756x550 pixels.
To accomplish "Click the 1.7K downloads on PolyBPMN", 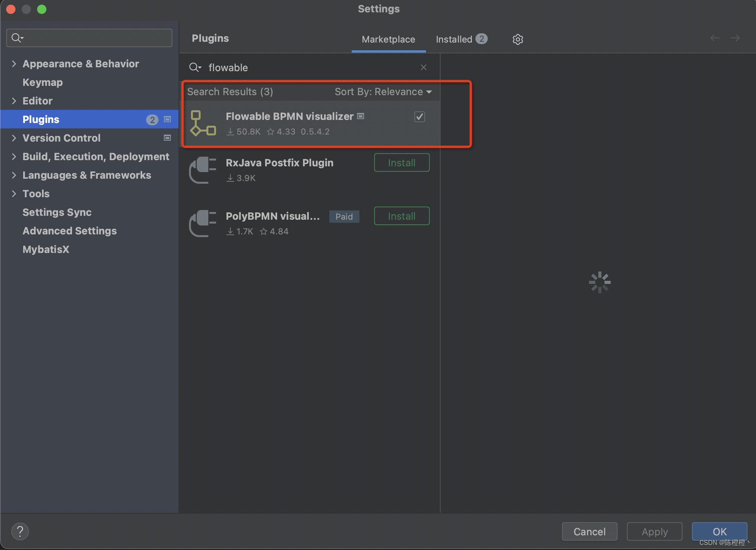I will click(x=240, y=231).
